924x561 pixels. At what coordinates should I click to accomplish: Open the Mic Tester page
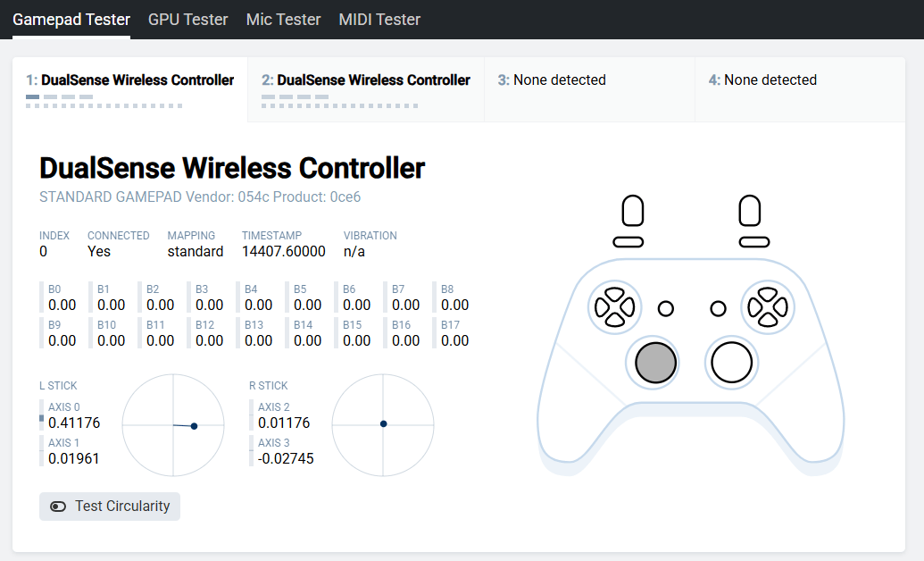click(x=283, y=20)
